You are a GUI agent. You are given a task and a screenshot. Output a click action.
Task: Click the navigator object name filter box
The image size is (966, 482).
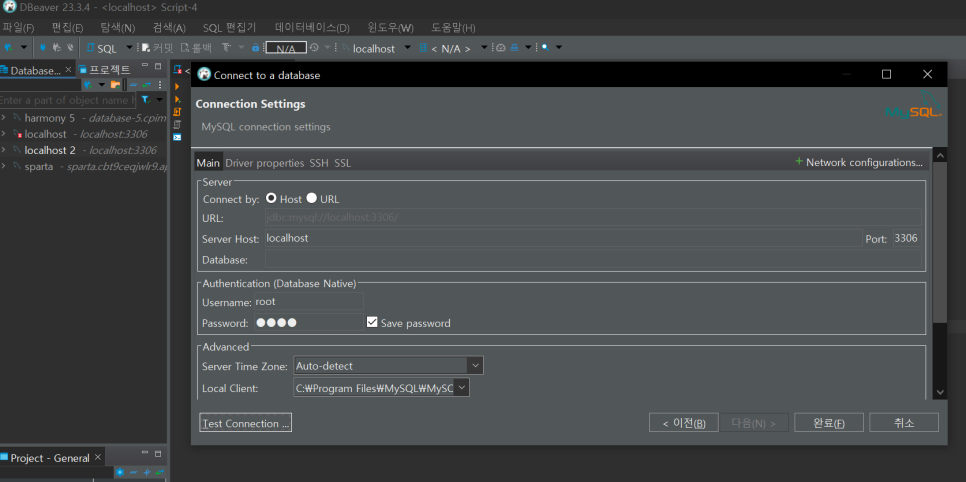pyautogui.click(x=67, y=100)
